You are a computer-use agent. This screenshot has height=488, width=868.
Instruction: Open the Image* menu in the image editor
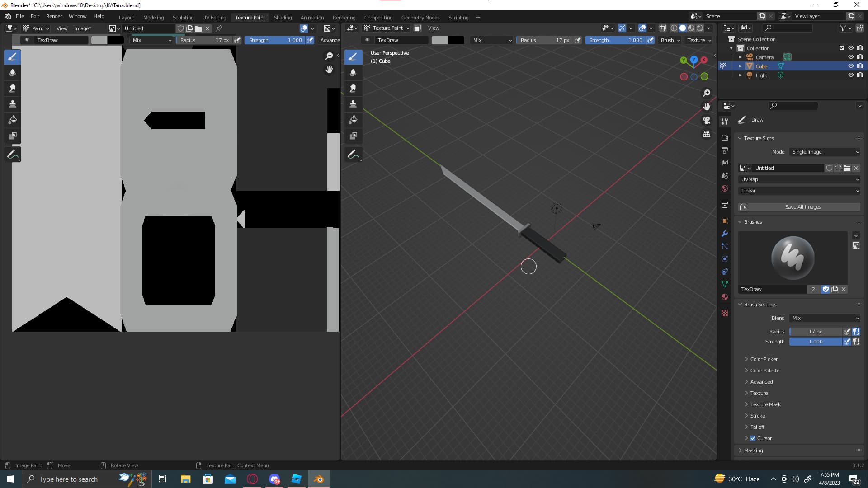coord(83,28)
